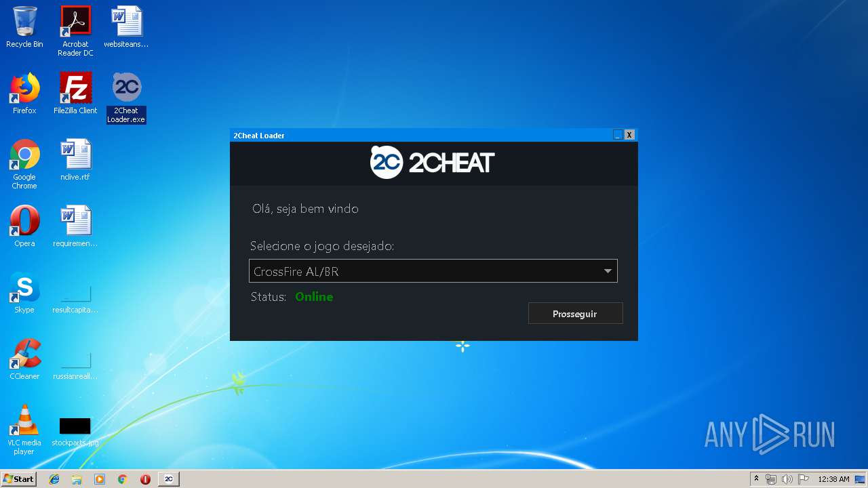The width and height of the screenshot is (868, 488).
Task: Minimize the 2Cheat Loader window
Action: pos(618,135)
